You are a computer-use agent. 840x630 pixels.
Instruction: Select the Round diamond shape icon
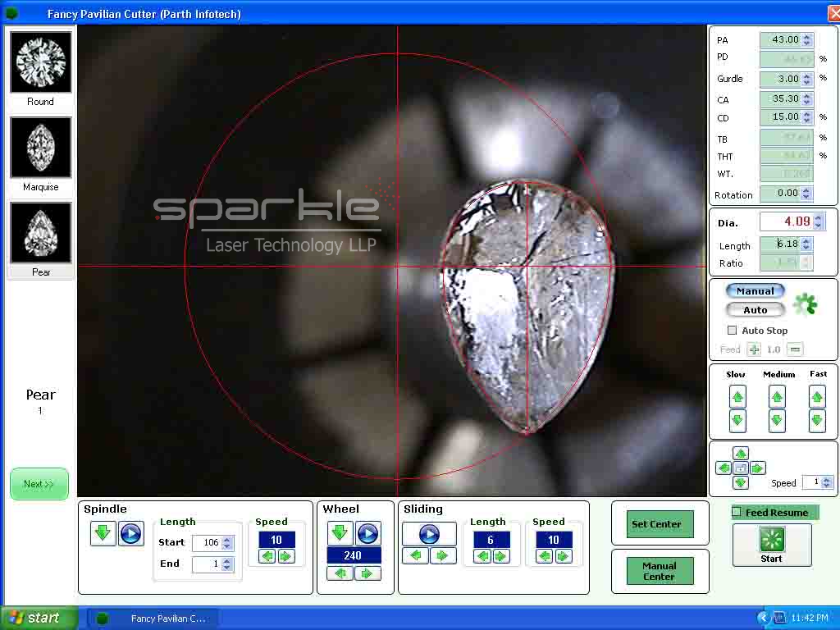pos(40,62)
